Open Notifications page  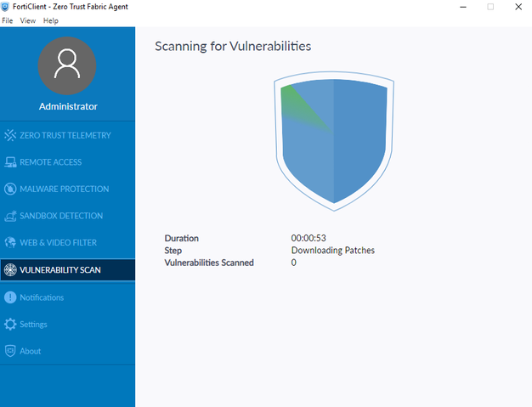[67, 297]
